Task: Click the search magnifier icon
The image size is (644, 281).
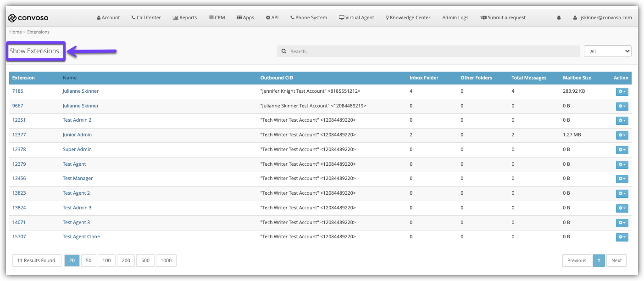Action: pyautogui.click(x=284, y=51)
